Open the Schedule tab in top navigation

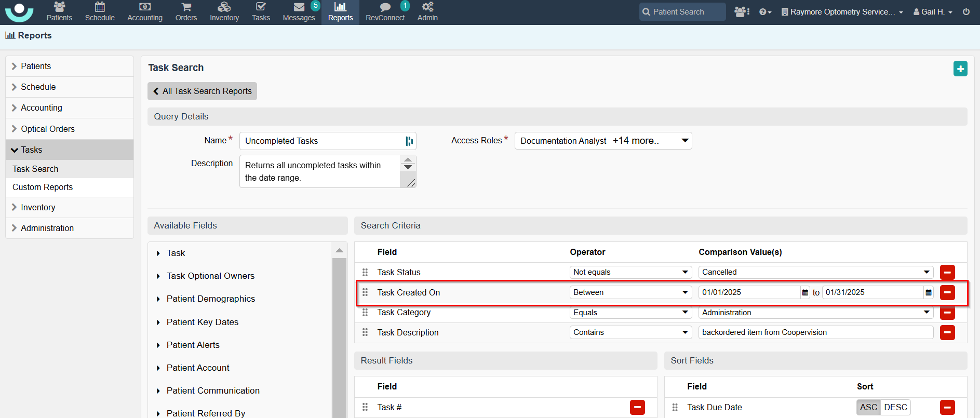[100, 11]
